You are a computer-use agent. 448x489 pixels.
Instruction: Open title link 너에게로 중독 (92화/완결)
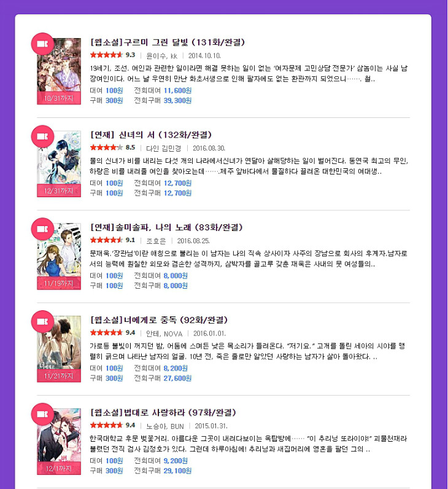point(159,320)
